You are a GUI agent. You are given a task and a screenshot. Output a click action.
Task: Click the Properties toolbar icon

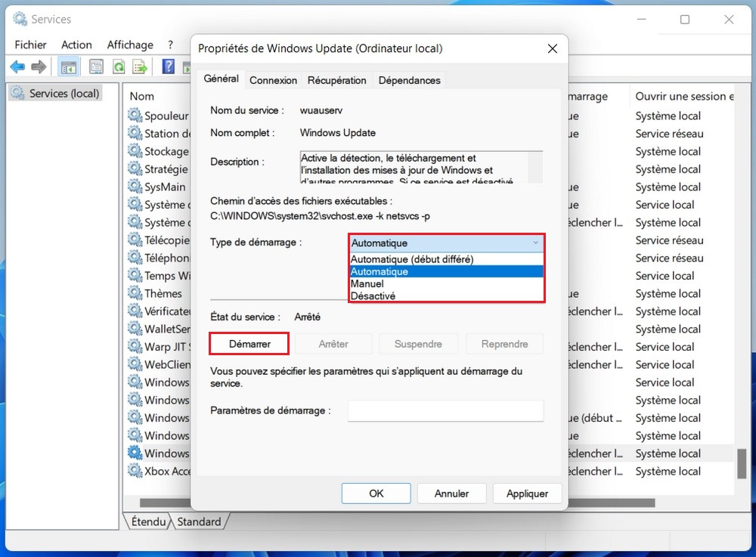click(97, 67)
